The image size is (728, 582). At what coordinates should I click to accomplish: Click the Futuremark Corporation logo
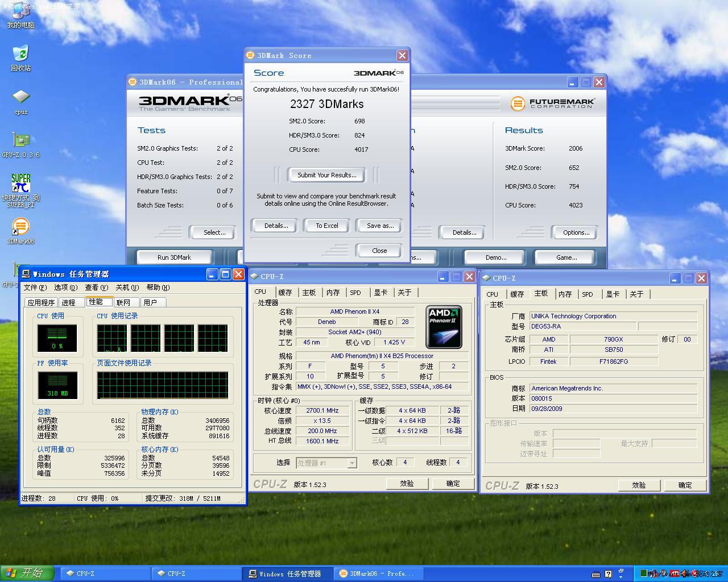click(x=552, y=103)
